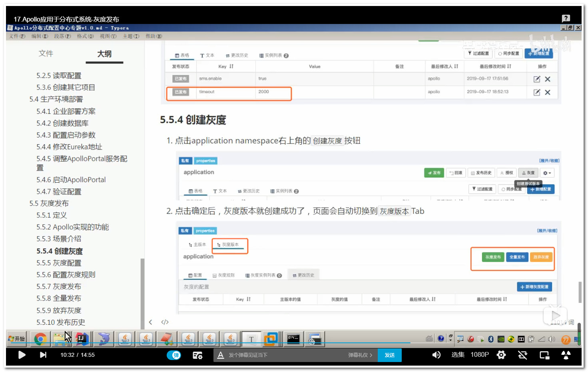The width and height of the screenshot is (588, 372).
Task: Select outline item 5.5.2 Apollo实现的功能
Action: coord(73,227)
